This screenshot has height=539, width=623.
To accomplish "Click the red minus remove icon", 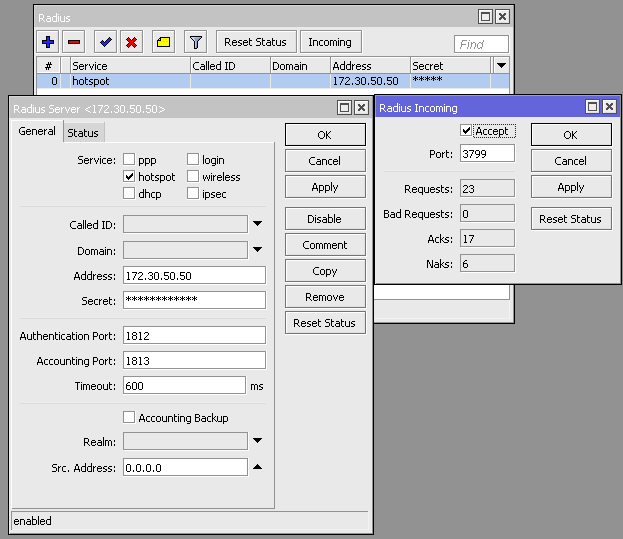I will click(x=74, y=42).
